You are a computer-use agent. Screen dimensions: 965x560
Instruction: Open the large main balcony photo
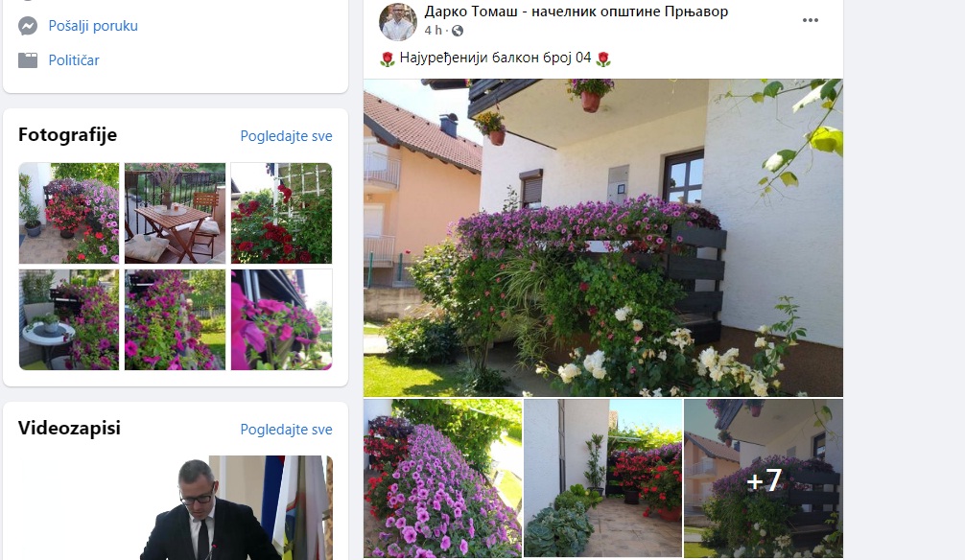tap(603, 238)
